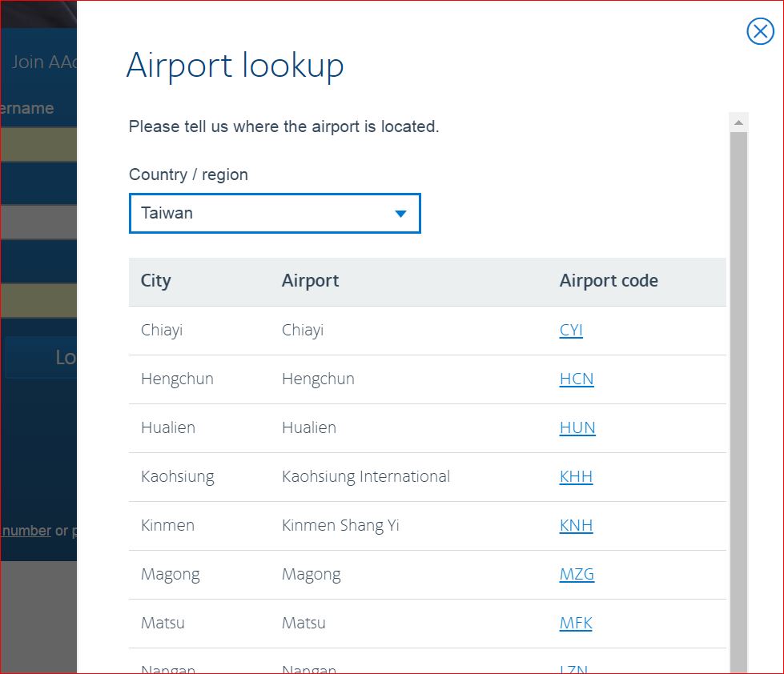Screen dimensions: 784x674
Task: Close the Airport lookup dialog
Action: click(760, 31)
